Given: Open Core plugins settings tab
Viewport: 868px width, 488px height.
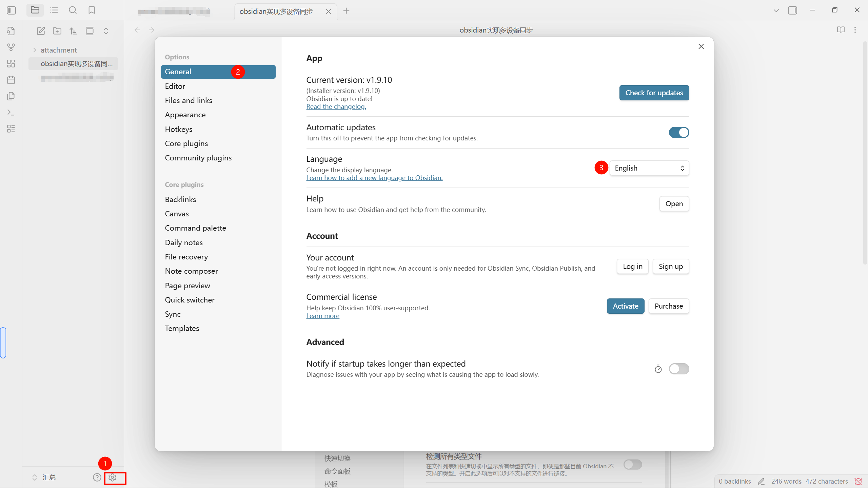Looking at the screenshot, I should (218, 143).
